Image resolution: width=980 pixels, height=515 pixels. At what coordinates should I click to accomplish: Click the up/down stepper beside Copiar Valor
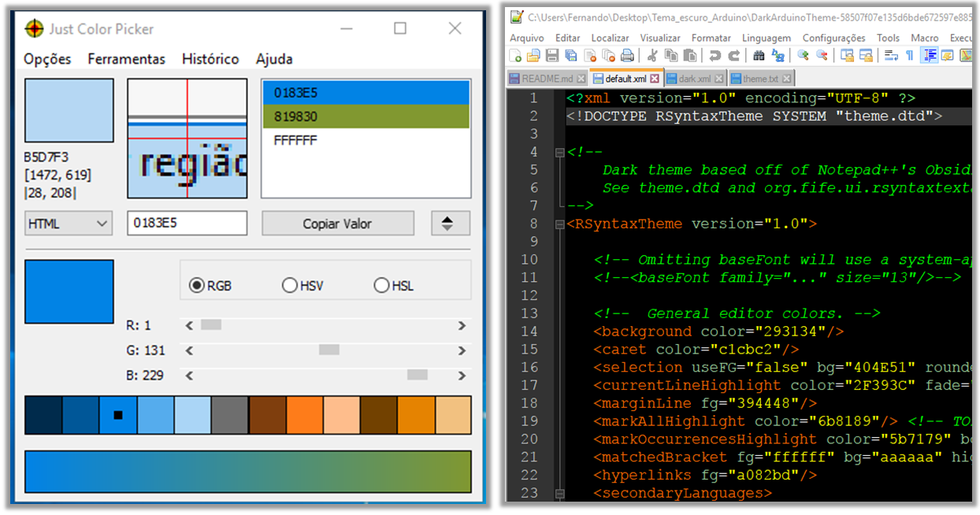(450, 224)
